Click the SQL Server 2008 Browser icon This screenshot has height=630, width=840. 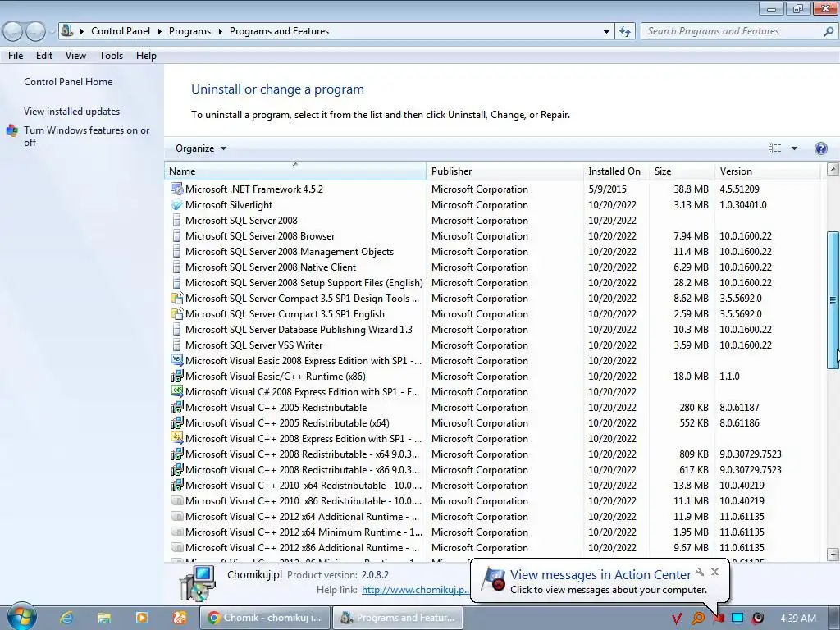pyautogui.click(x=176, y=235)
